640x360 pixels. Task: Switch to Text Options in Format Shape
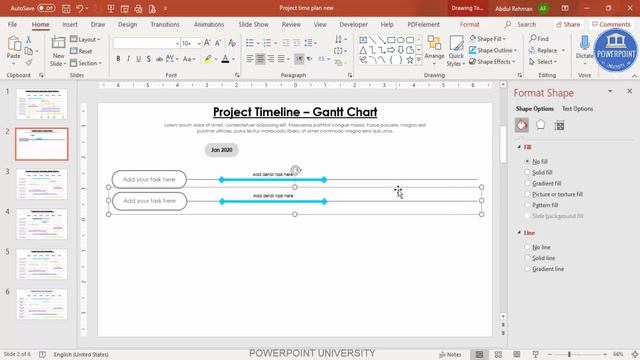pyautogui.click(x=578, y=109)
